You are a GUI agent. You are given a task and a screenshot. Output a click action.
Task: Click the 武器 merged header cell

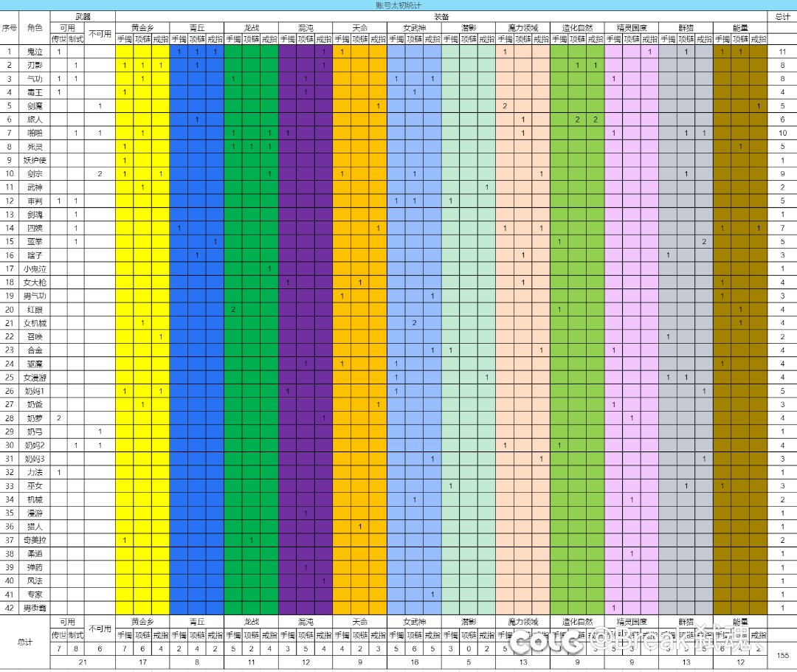coord(83,17)
